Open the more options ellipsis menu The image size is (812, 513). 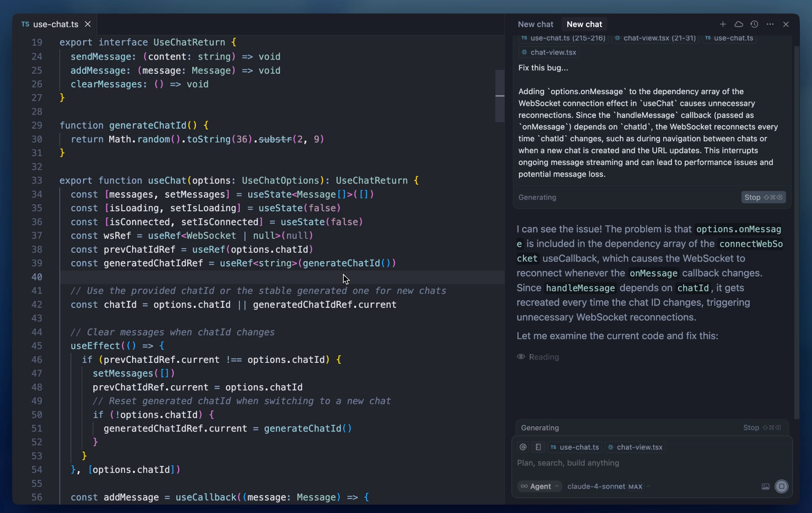click(770, 24)
